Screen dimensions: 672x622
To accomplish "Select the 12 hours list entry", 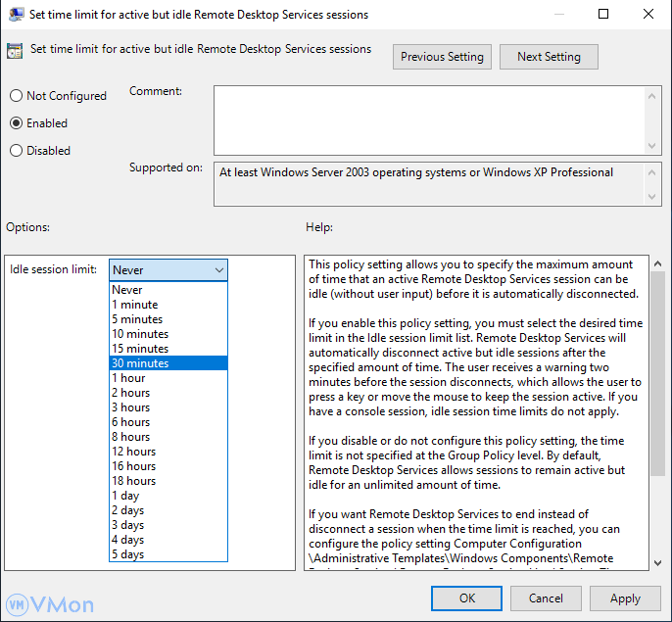I will point(133,452).
